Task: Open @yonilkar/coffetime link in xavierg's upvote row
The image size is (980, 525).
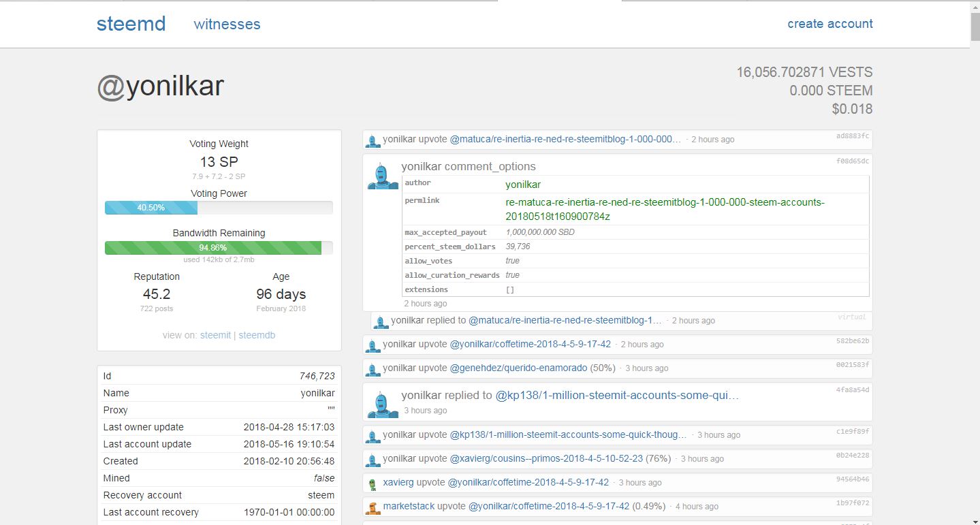Action: [528, 482]
